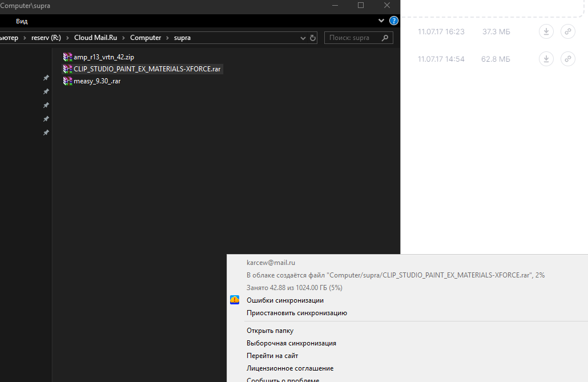Open Выборочная синхронизация menu entry
588x382 pixels.
pos(291,343)
